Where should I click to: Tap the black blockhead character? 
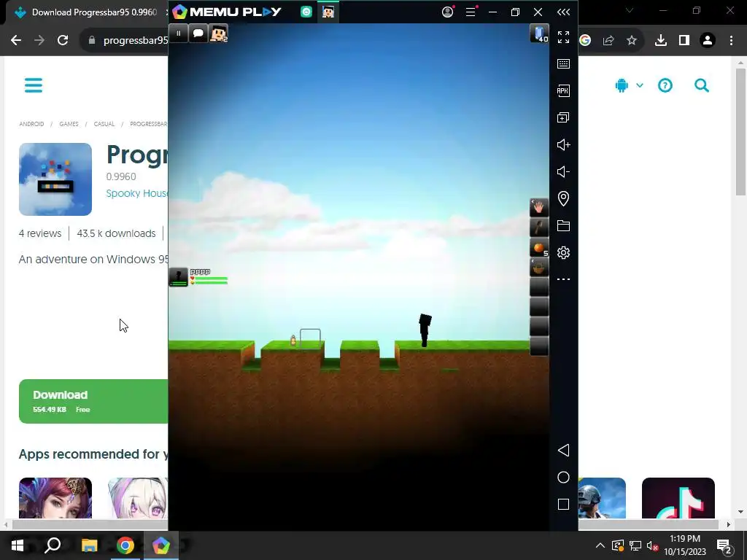click(425, 330)
